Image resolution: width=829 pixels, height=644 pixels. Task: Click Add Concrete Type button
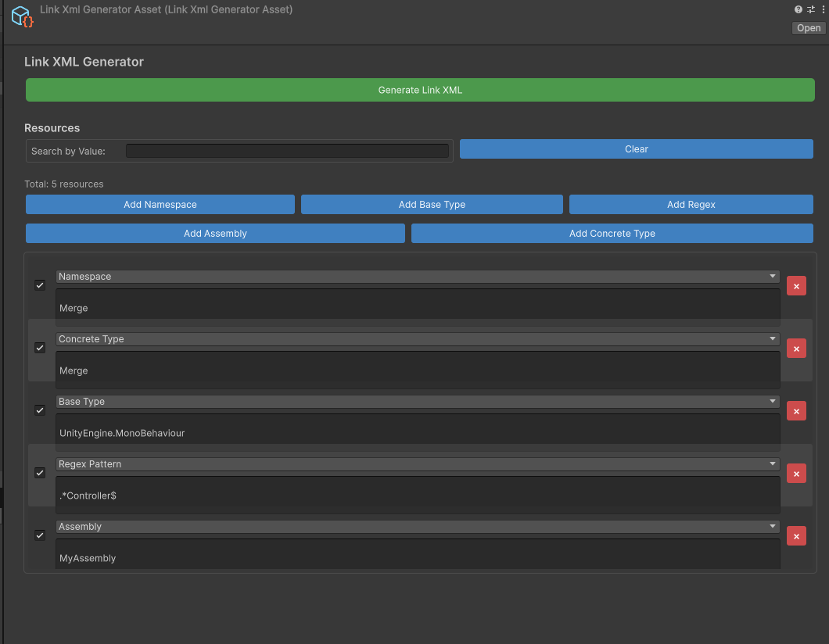[x=612, y=234]
